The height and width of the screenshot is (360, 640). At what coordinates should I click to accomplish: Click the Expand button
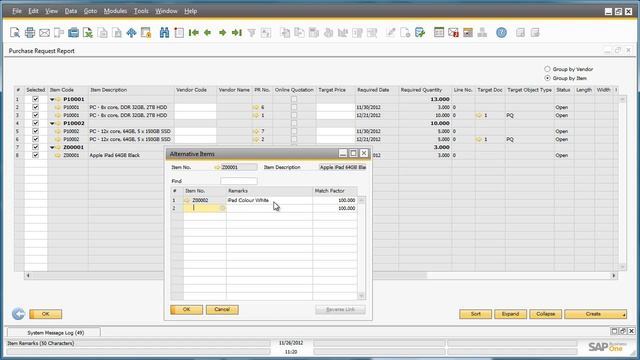pyautogui.click(x=510, y=314)
